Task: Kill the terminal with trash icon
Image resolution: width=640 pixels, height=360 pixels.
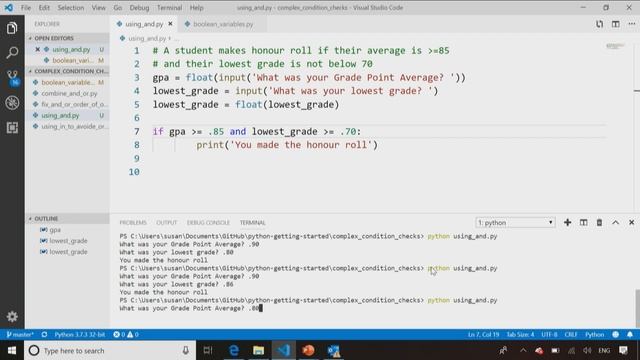Action: click(599, 222)
